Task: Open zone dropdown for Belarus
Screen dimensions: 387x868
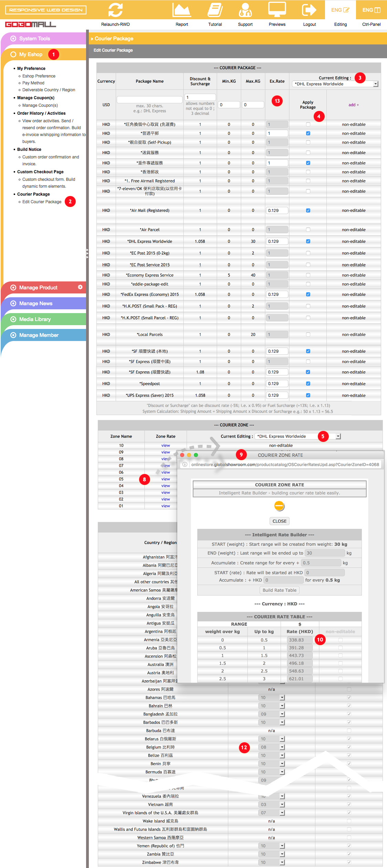Action: point(272,739)
